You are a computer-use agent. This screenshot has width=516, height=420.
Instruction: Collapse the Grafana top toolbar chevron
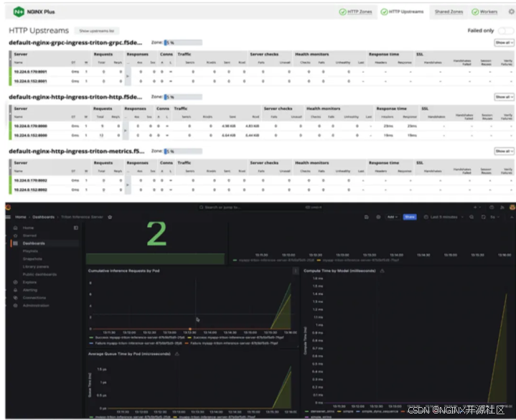[512, 217]
